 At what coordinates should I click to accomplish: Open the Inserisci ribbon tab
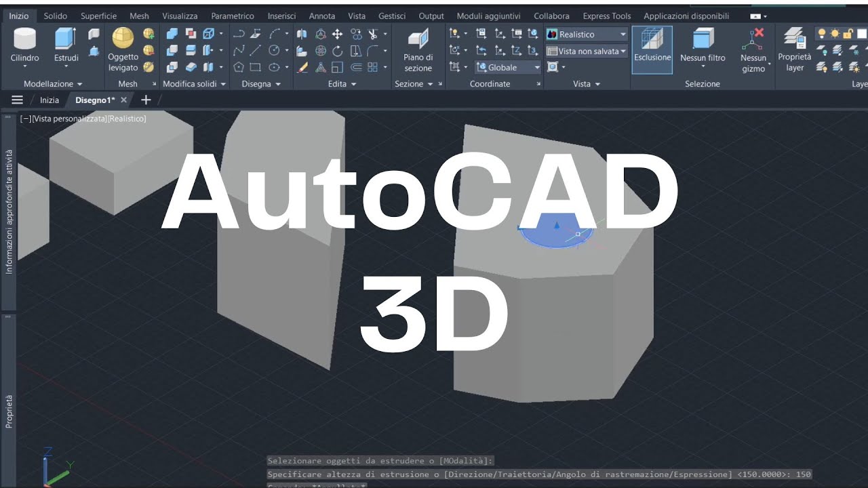point(281,16)
